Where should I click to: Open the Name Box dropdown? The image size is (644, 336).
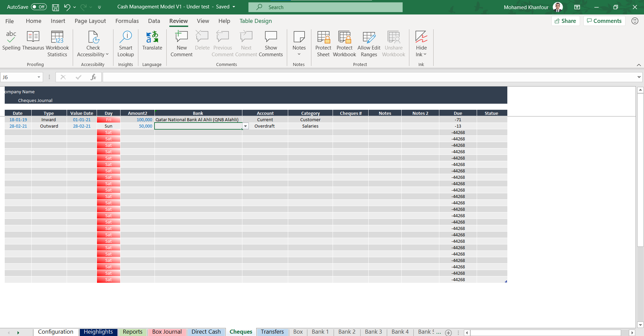click(x=39, y=77)
